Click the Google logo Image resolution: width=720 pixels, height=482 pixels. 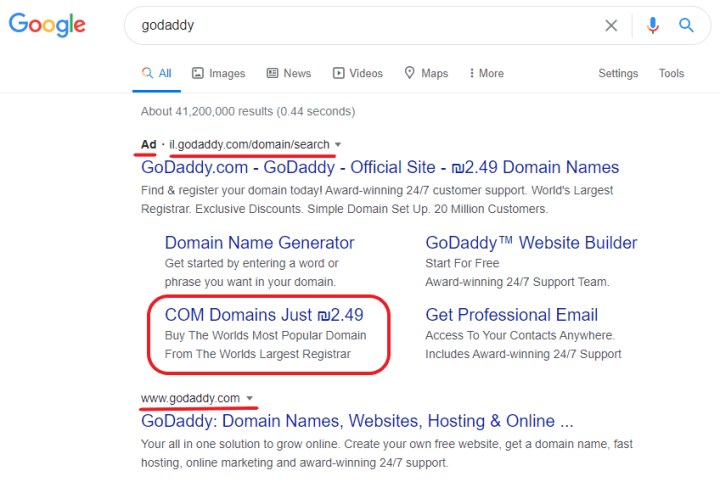(47, 24)
